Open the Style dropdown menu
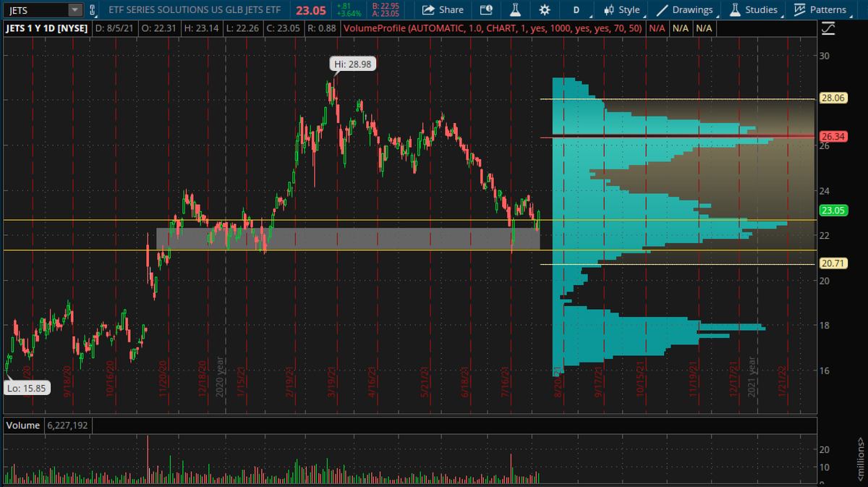868x487 pixels. (621, 10)
